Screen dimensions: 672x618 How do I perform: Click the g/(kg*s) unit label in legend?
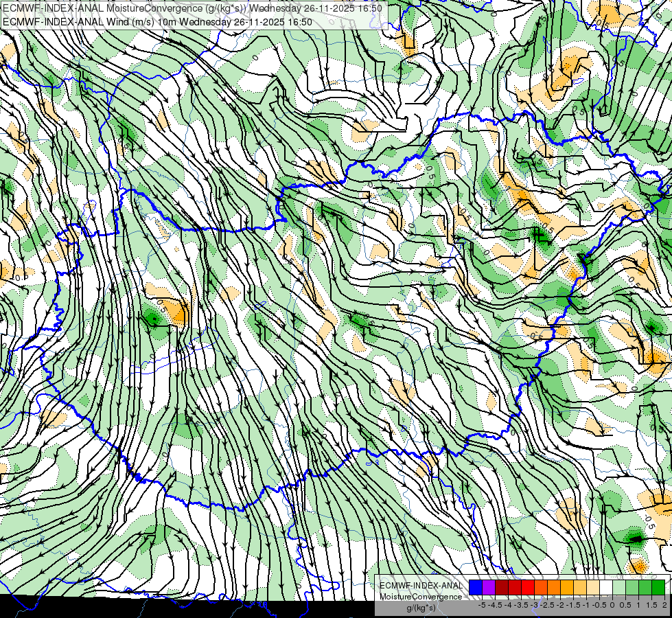pos(421,608)
